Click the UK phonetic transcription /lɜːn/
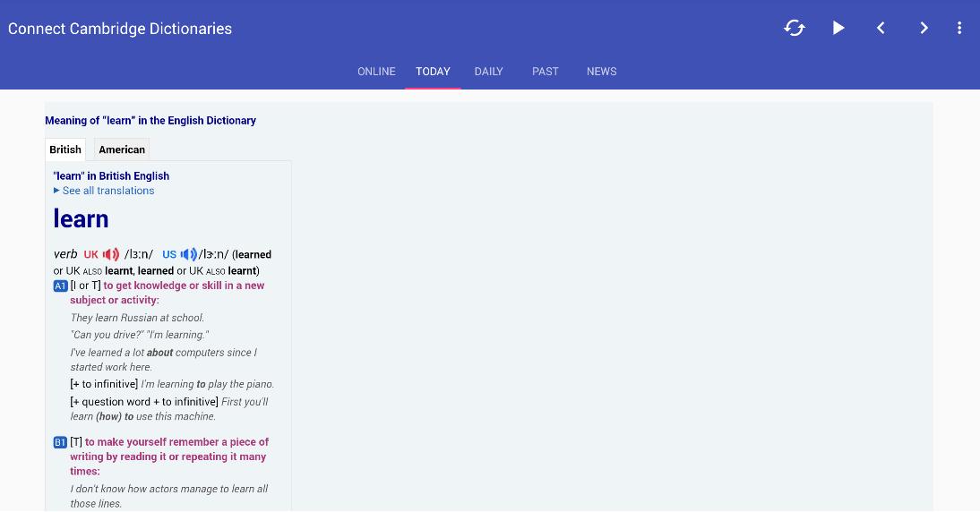The height and width of the screenshot is (512, 980). click(x=139, y=254)
